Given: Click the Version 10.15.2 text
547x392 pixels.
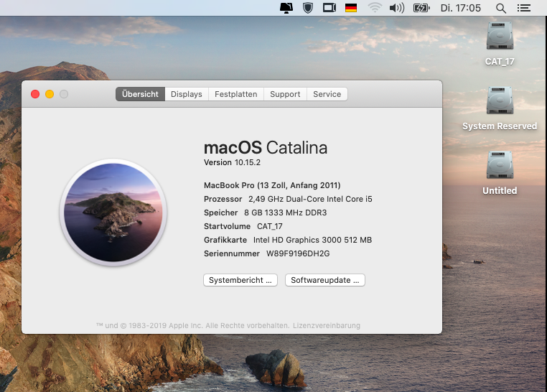Looking at the screenshot, I should (x=232, y=162).
